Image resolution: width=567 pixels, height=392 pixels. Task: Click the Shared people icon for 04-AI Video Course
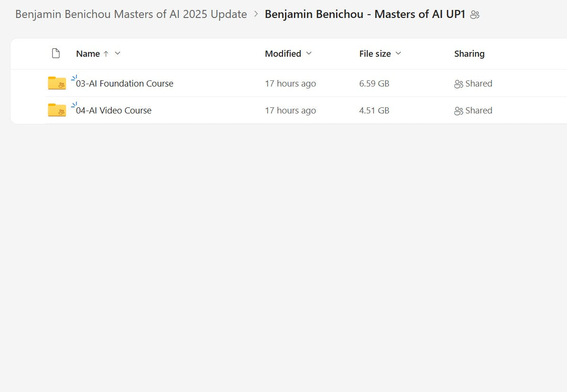[459, 111]
